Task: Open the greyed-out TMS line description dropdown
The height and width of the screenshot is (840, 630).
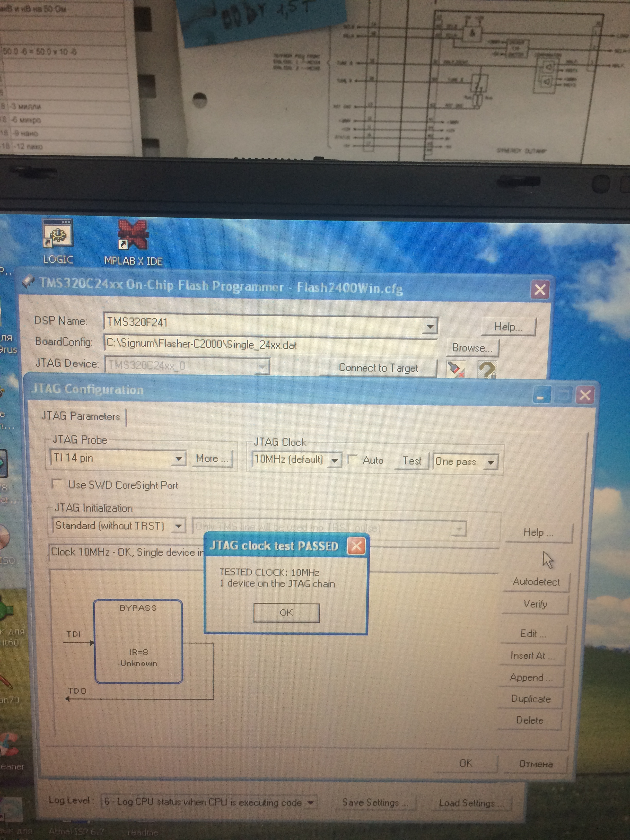Action: (x=459, y=529)
